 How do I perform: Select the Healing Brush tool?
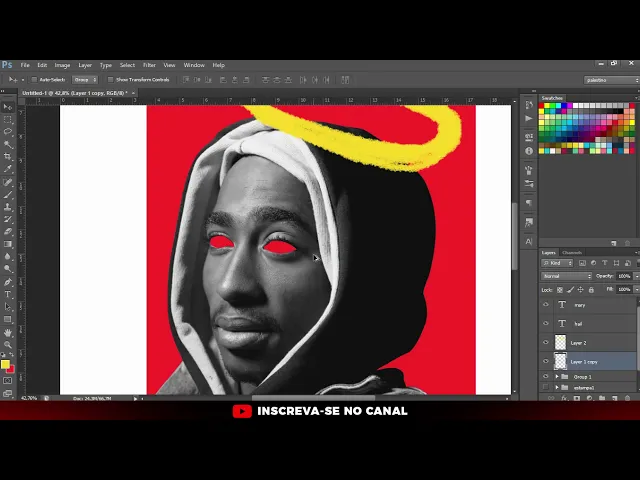pos(8,182)
